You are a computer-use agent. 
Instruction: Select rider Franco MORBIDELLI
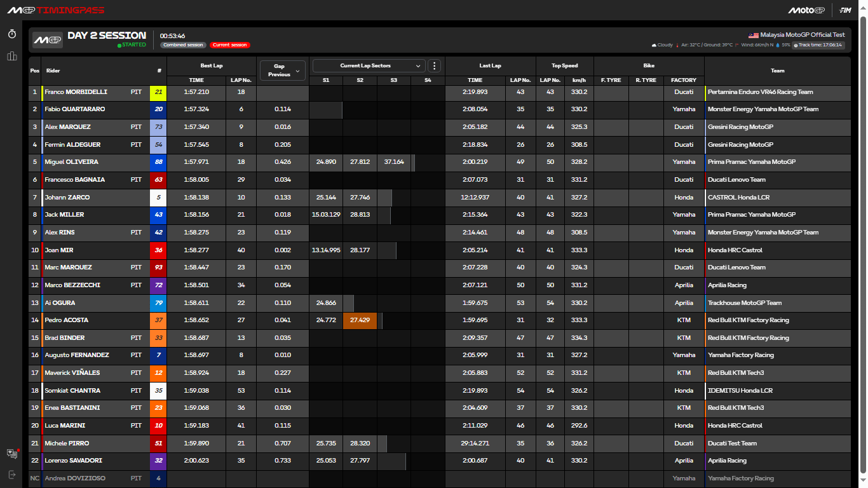tap(76, 92)
